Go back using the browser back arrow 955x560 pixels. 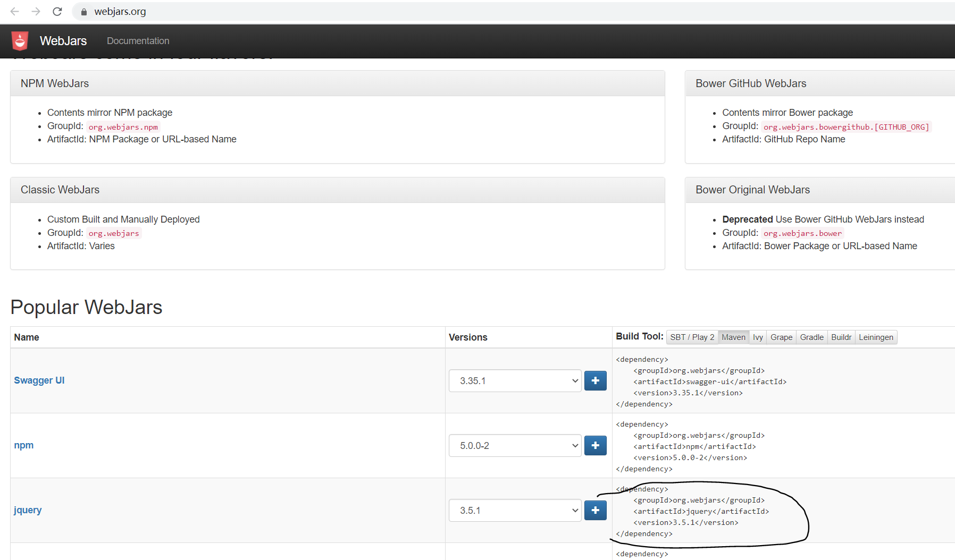point(15,11)
